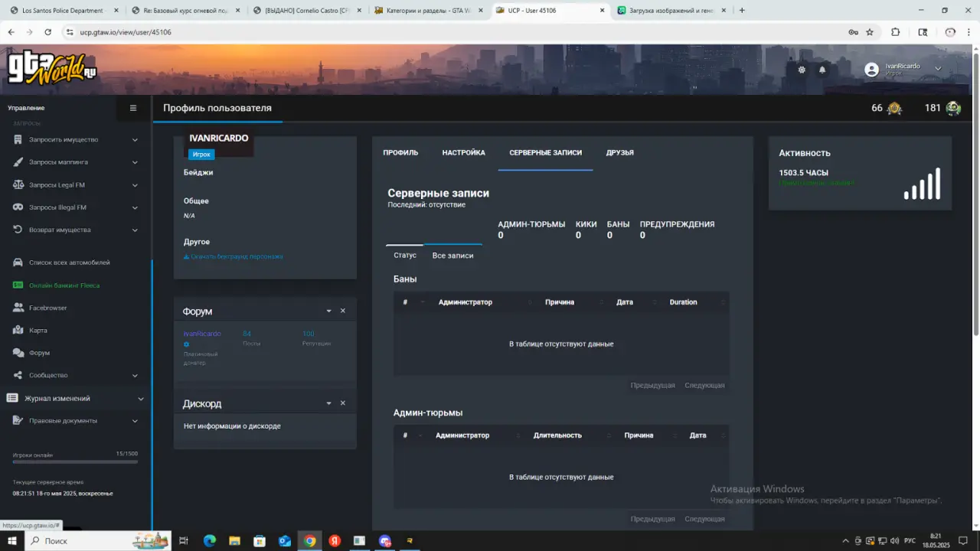Click Следующая under the Баны table
Image resolution: width=980 pixels, height=551 pixels.
(x=704, y=386)
